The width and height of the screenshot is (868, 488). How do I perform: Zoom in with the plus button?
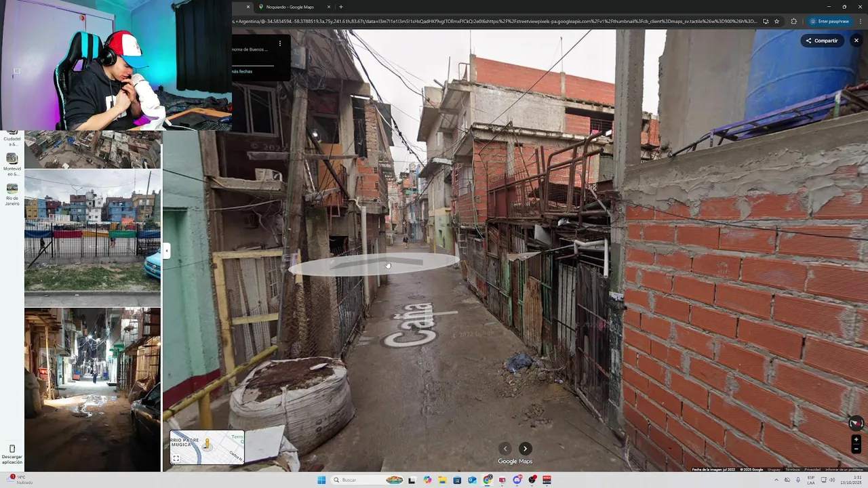coord(856,440)
